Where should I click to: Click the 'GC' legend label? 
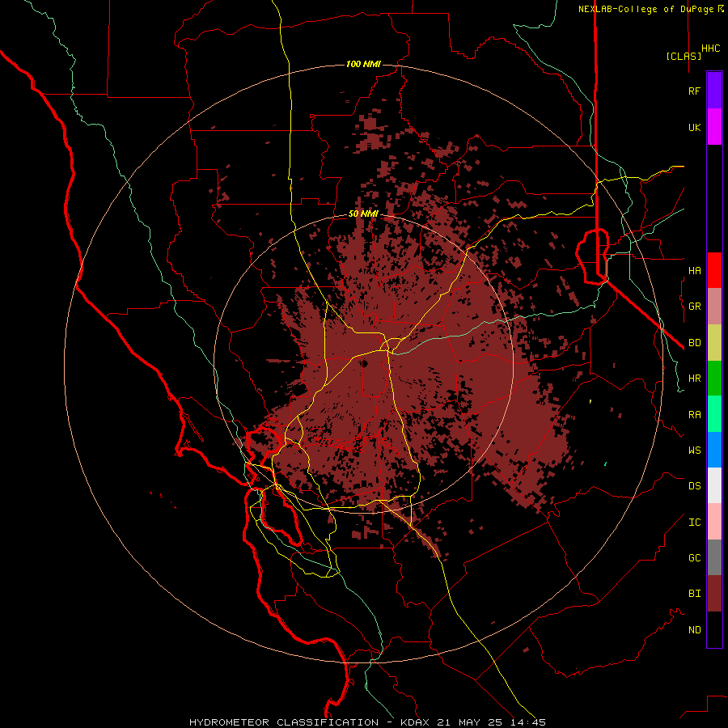coord(694,558)
